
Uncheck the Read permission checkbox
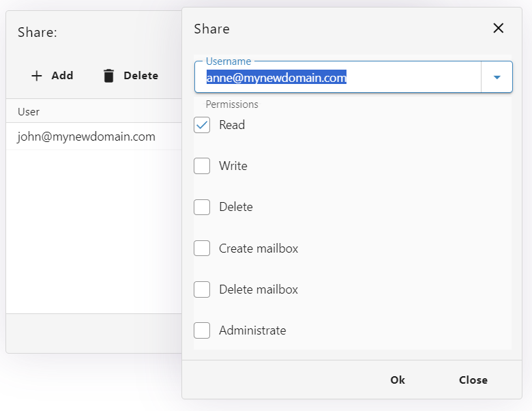point(202,126)
